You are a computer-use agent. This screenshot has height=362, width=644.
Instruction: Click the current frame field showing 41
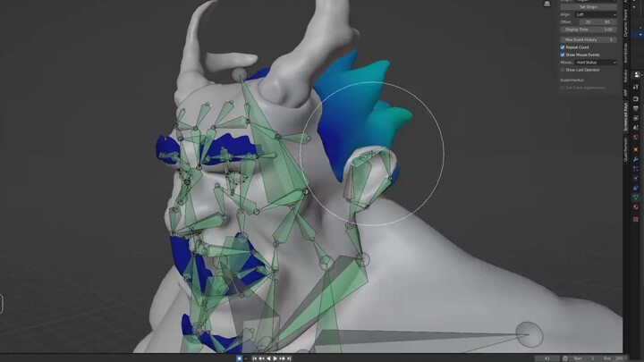click(x=547, y=358)
